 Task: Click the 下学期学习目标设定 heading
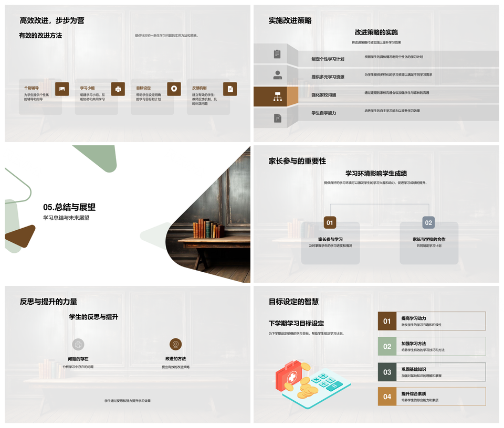click(x=296, y=323)
